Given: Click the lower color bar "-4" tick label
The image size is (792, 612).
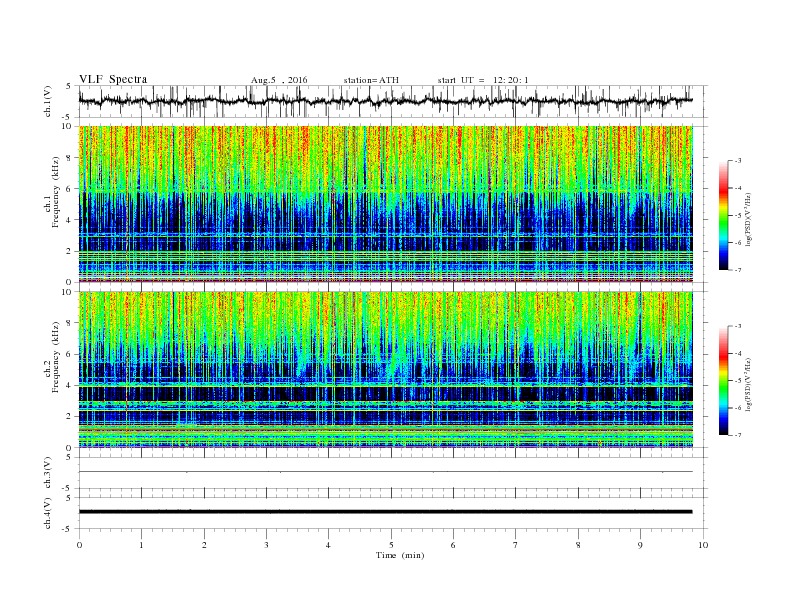Looking at the screenshot, I should (738, 353).
